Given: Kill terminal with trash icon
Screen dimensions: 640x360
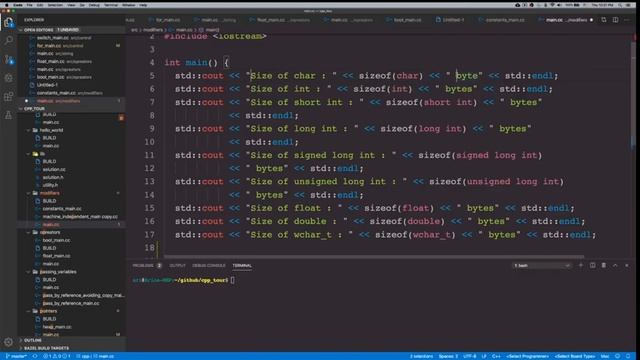Looking at the screenshot, I should 604,265.
